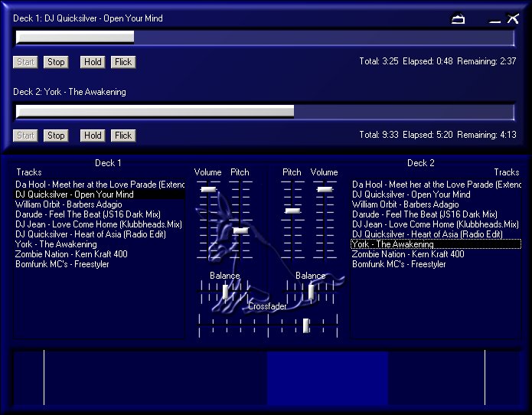Select Heart of Asia track in Deck 2
Viewport: 532px width, 415px height.
point(436,234)
